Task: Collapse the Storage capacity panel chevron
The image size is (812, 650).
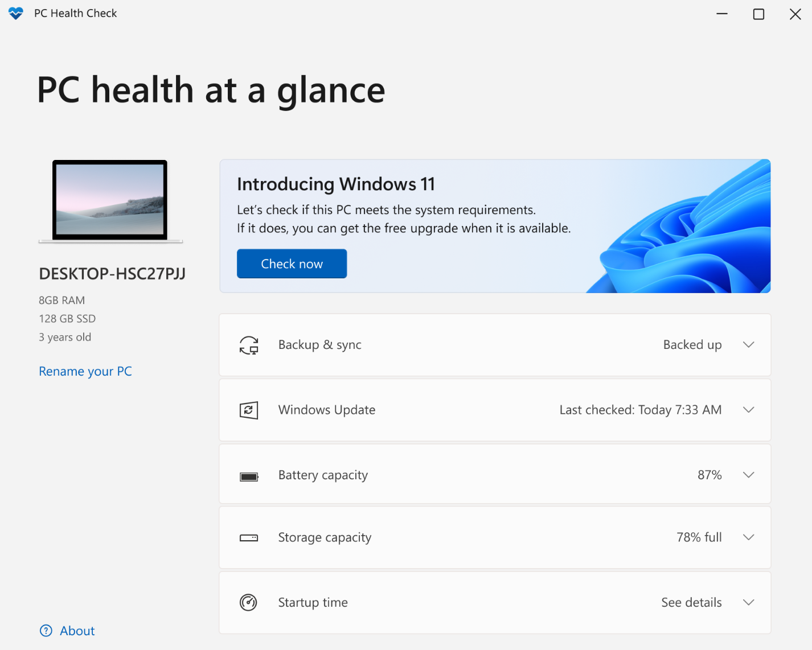Action: tap(749, 537)
